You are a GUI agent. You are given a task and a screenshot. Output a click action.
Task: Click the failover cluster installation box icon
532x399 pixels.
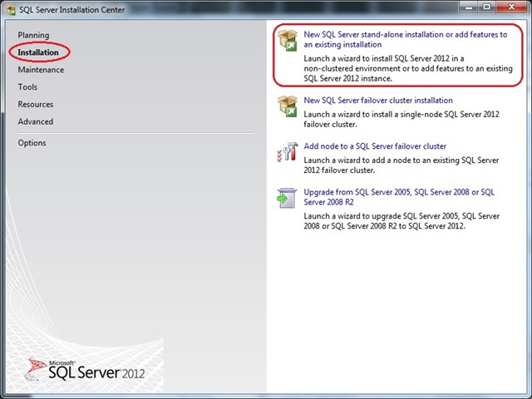[x=288, y=106]
